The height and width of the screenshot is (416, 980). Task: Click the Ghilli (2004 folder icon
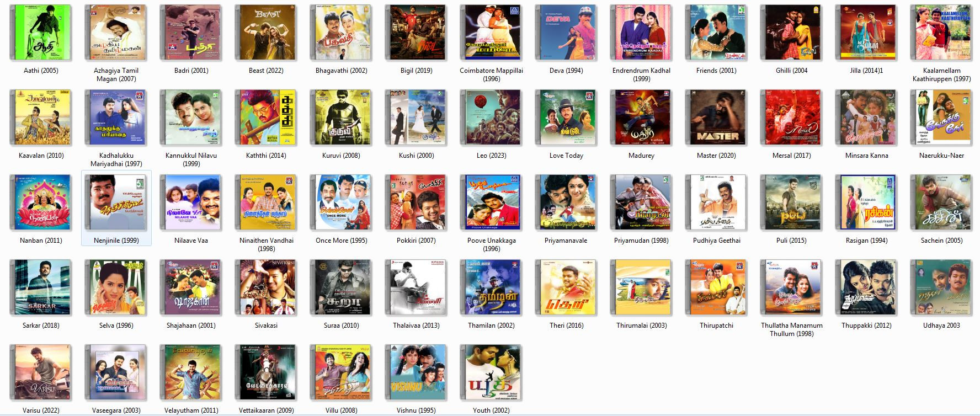791,33
